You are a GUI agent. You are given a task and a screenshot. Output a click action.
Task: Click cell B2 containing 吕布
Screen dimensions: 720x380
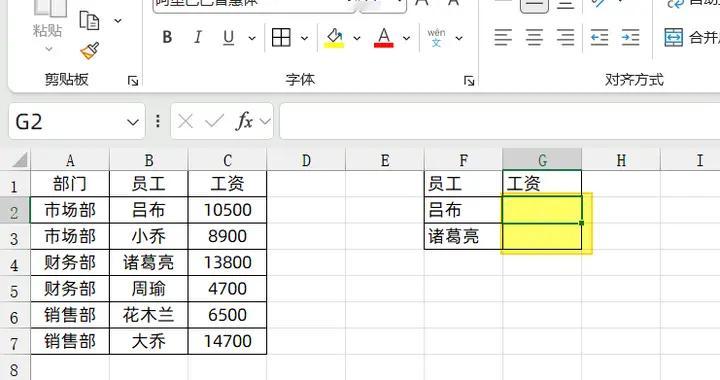pyautogui.click(x=149, y=210)
